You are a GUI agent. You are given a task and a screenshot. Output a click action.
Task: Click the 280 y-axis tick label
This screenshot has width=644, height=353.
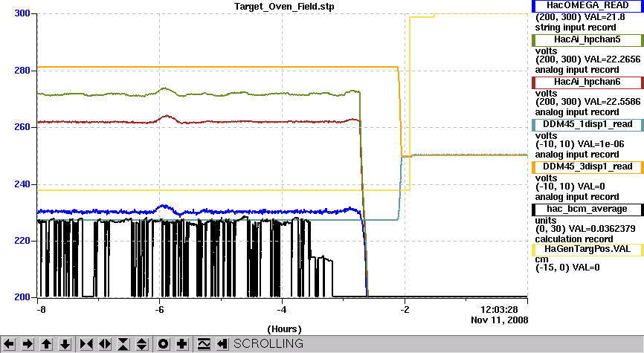[x=22, y=70]
